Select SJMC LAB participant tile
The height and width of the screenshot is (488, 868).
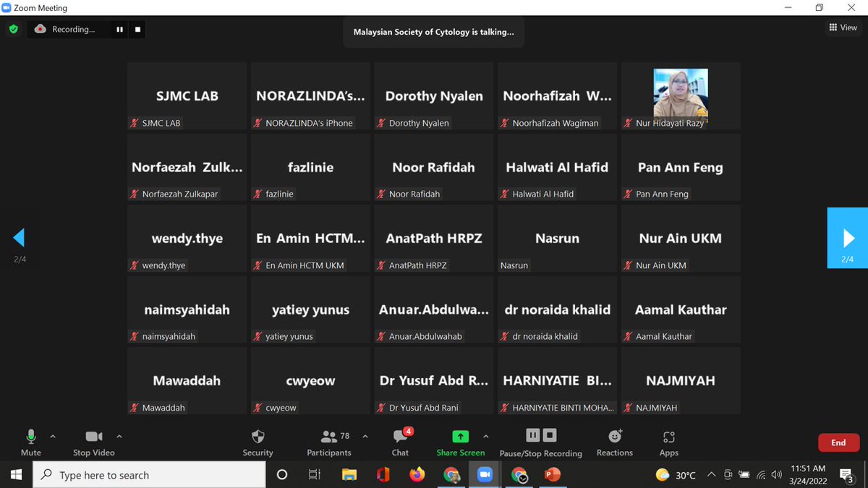[187, 95]
